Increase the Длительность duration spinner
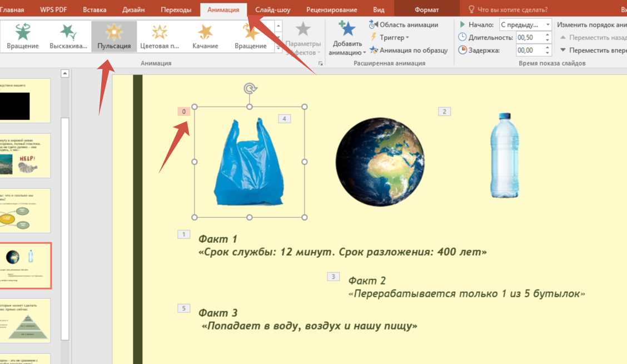The height and width of the screenshot is (364, 627). (548, 34)
